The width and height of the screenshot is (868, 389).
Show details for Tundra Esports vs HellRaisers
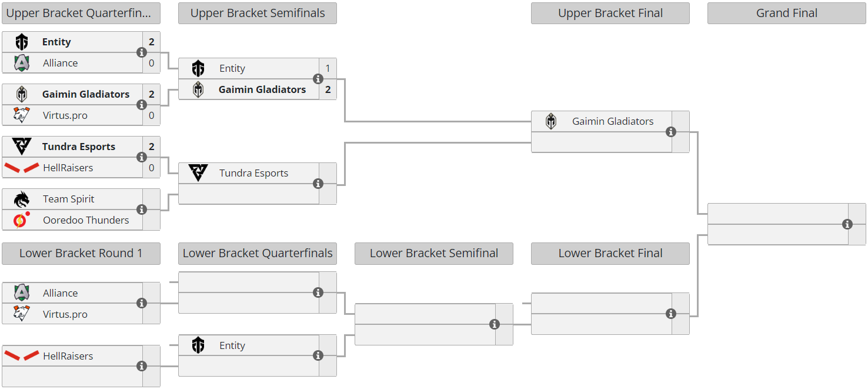(x=142, y=157)
